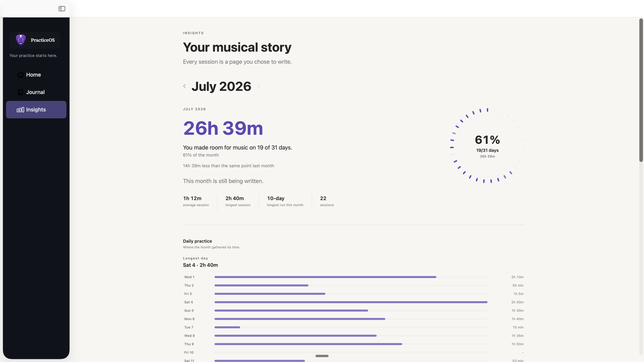
Task: Click the 2h 10m duration value
Action: [517, 277]
